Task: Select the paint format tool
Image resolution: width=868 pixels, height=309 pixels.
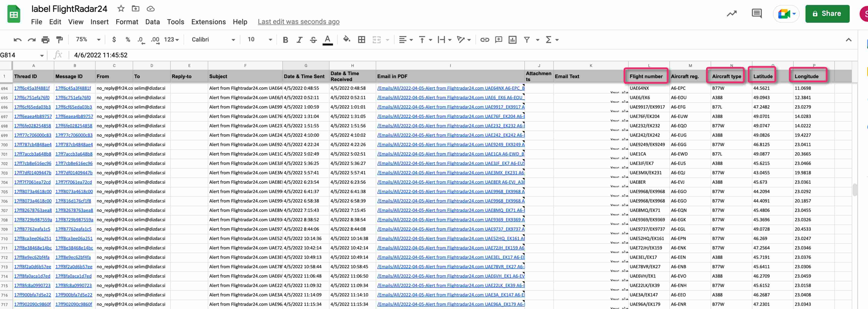Action: click(x=60, y=40)
